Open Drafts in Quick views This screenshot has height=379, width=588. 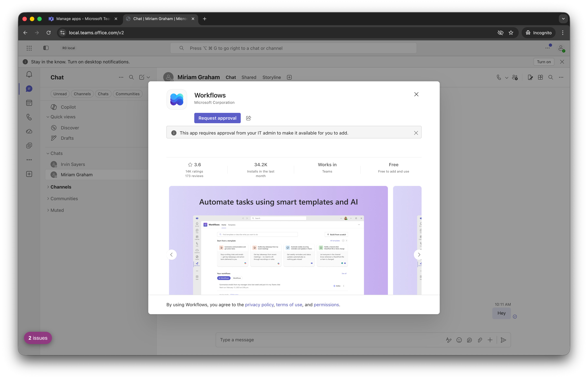coord(97,138)
